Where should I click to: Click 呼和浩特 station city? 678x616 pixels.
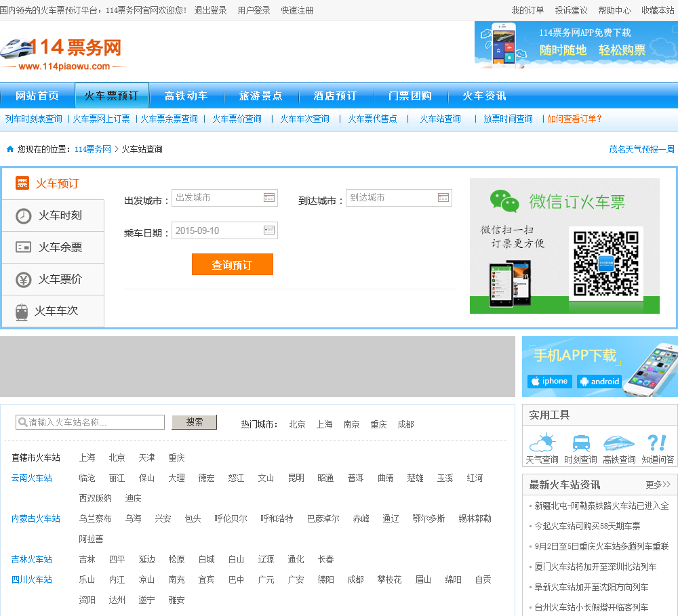pos(277,518)
